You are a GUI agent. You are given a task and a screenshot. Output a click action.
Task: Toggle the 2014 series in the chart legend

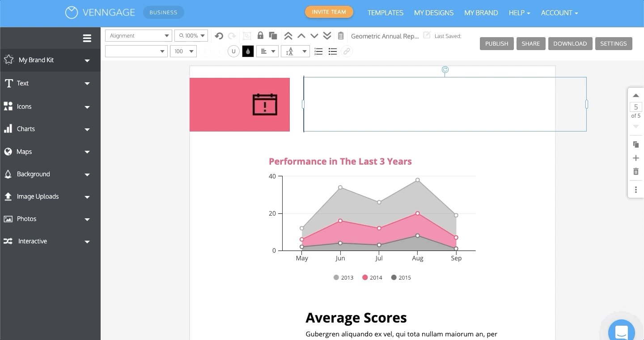click(372, 277)
